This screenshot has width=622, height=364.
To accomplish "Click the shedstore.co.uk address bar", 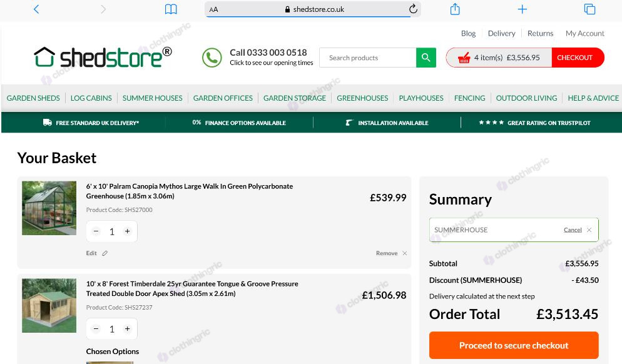I will coord(313,9).
